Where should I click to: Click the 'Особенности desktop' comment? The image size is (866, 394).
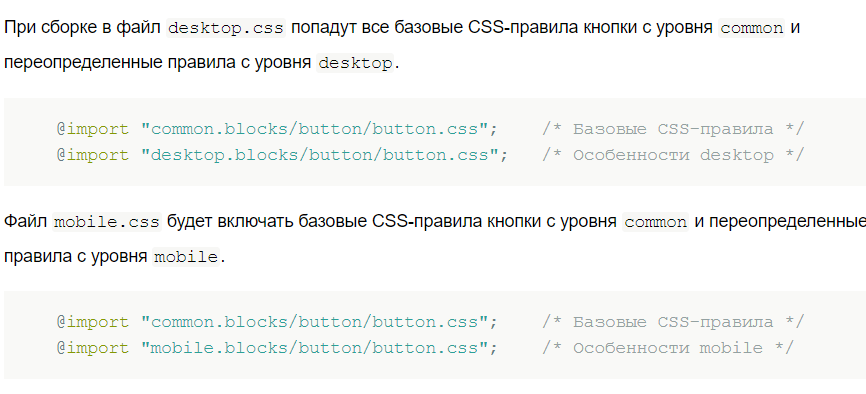(673, 155)
